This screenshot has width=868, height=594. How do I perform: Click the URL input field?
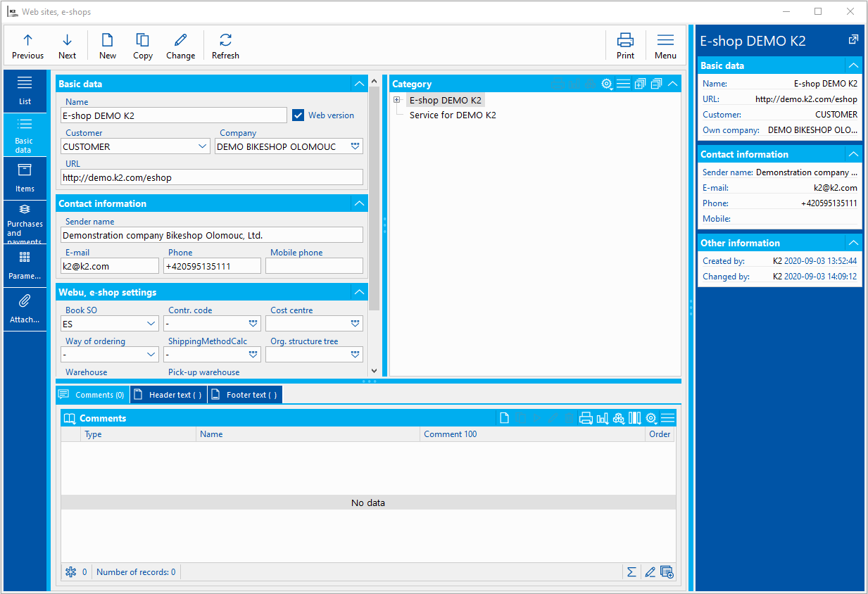212,177
